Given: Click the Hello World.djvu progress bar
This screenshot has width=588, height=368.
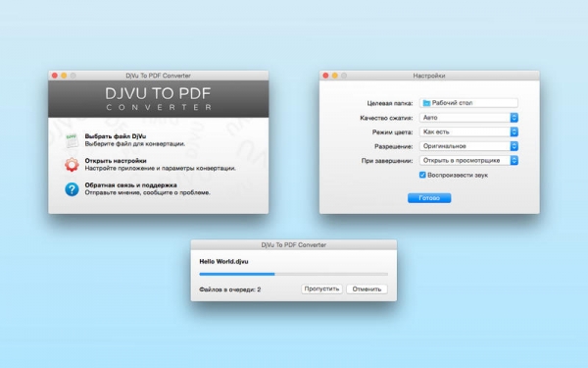Looking at the screenshot, I should click(x=294, y=274).
